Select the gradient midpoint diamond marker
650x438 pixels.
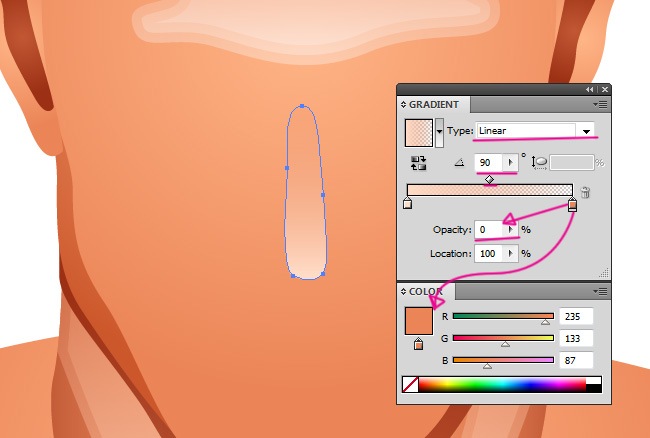point(490,179)
